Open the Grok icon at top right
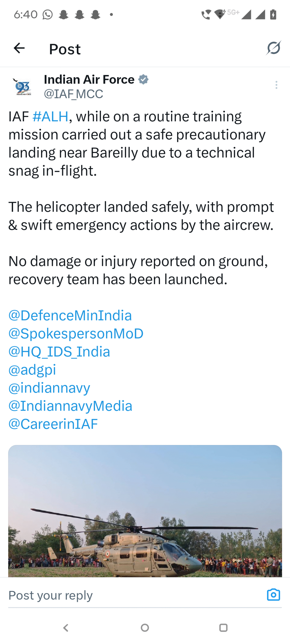 click(273, 48)
